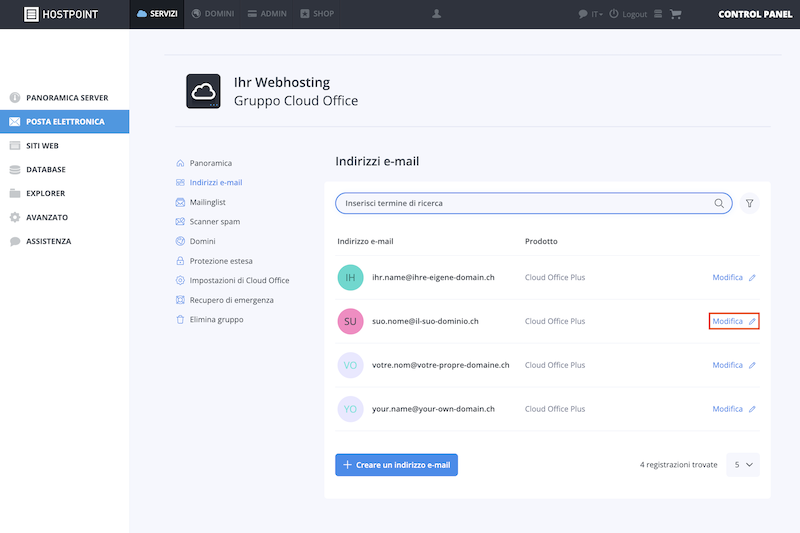Select your.name@your-own-domain.ch address
Image resolution: width=800 pixels, height=533 pixels.
click(433, 409)
